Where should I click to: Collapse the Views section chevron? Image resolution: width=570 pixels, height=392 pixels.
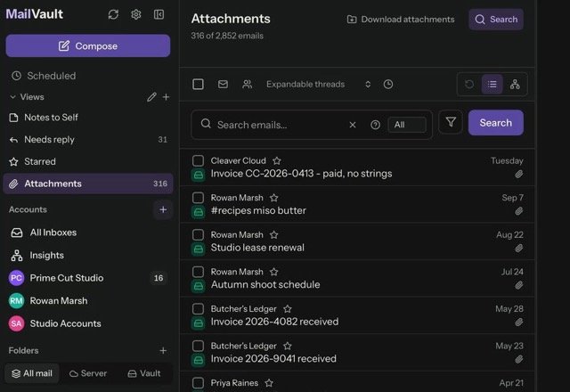coord(12,97)
